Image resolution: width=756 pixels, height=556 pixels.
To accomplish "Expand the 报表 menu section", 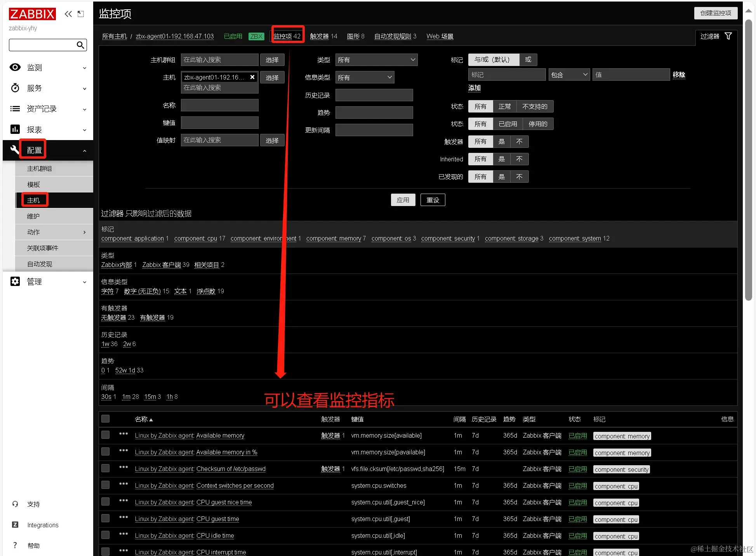I will coord(48,130).
